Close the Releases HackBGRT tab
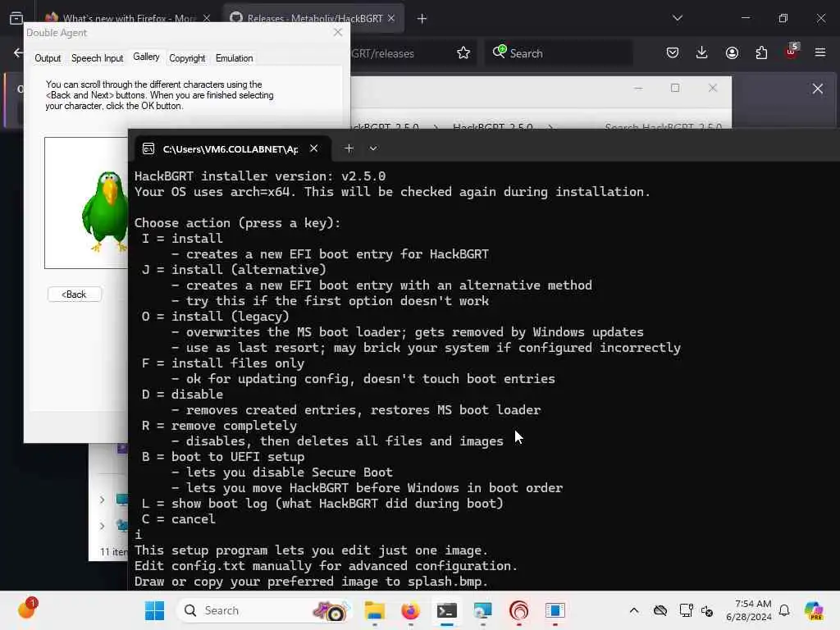 (391, 18)
